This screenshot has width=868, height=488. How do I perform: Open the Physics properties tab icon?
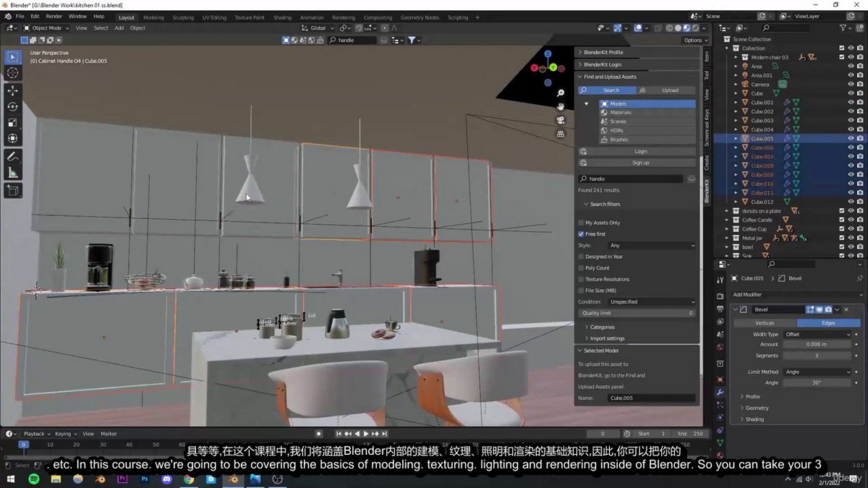click(720, 418)
